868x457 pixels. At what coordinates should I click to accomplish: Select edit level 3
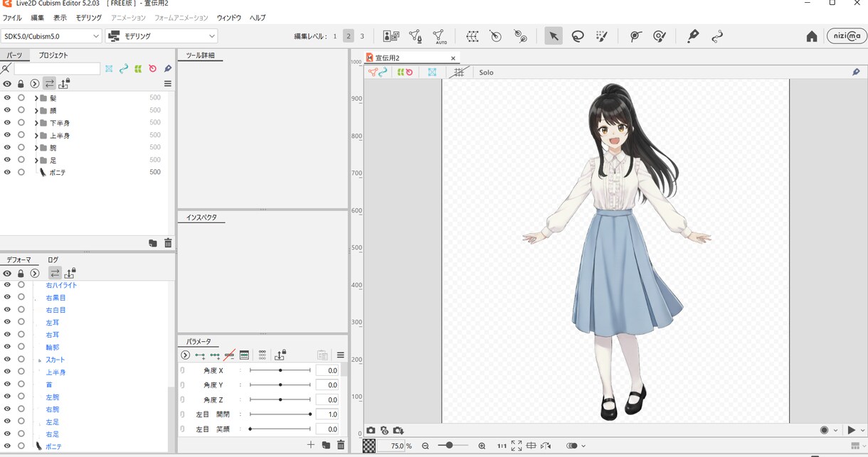362,36
